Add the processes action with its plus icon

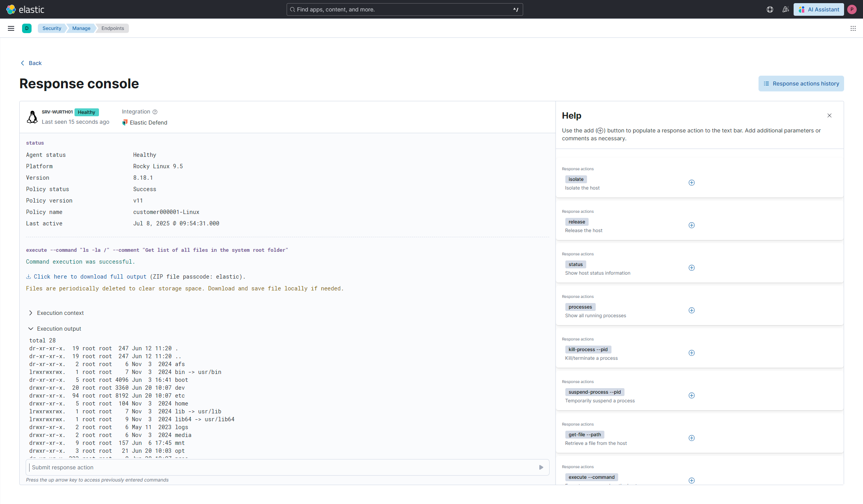point(691,310)
